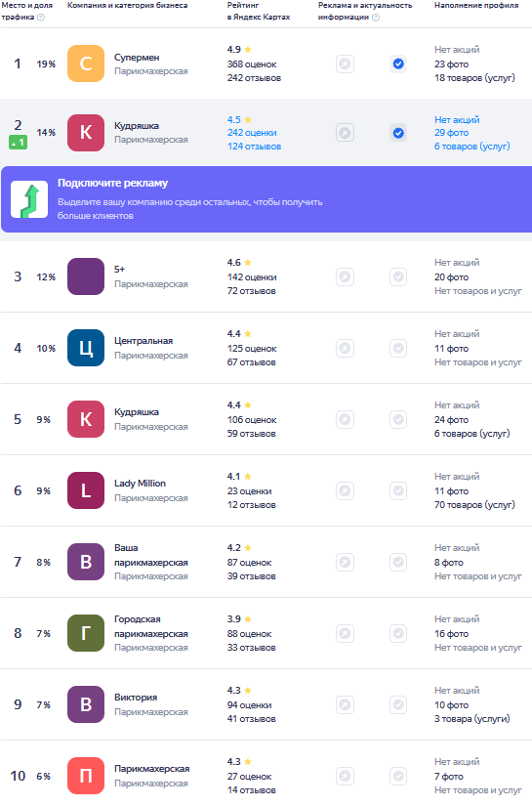Image resolution: width=532 pixels, height=806 pixels.
Task: Click the Lady Million L logo
Action: [x=86, y=490]
